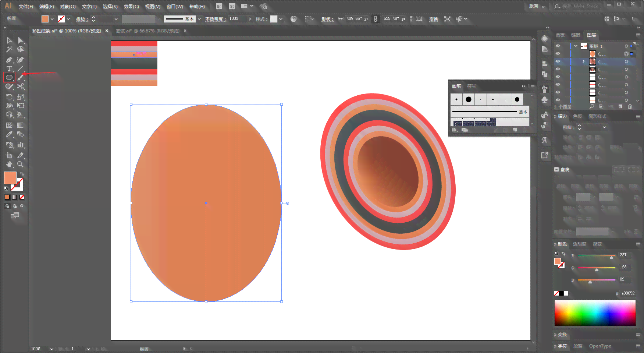The height and width of the screenshot is (353, 644).
Task: Pick a color from the spectrum bar
Action: [x=595, y=313]
